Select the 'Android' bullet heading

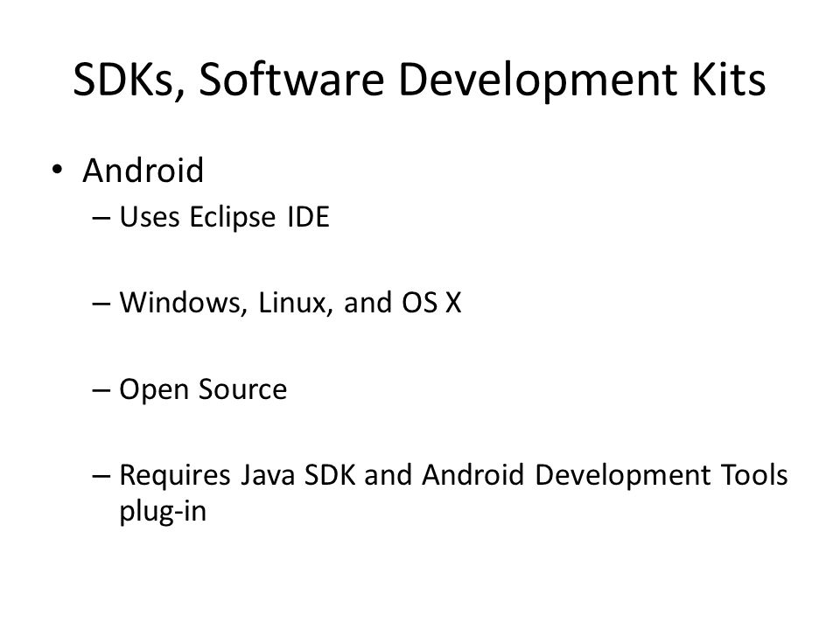tap(143, 171)
